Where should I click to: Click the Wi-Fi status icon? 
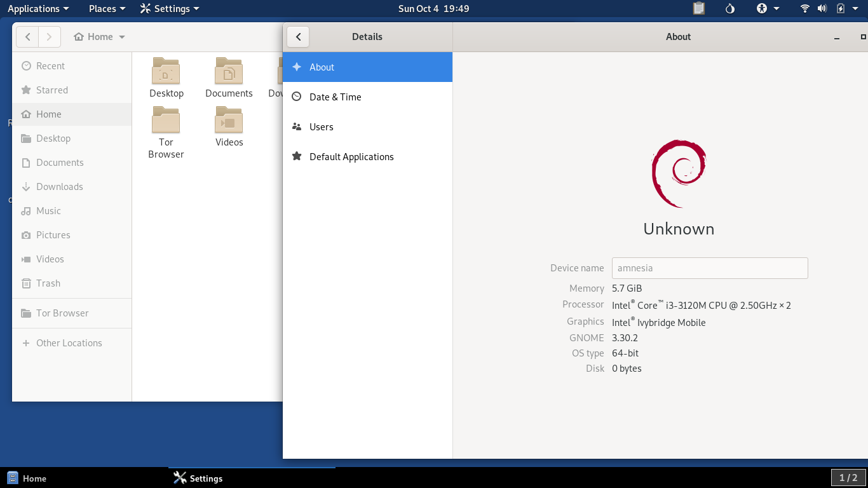point(805,8)
